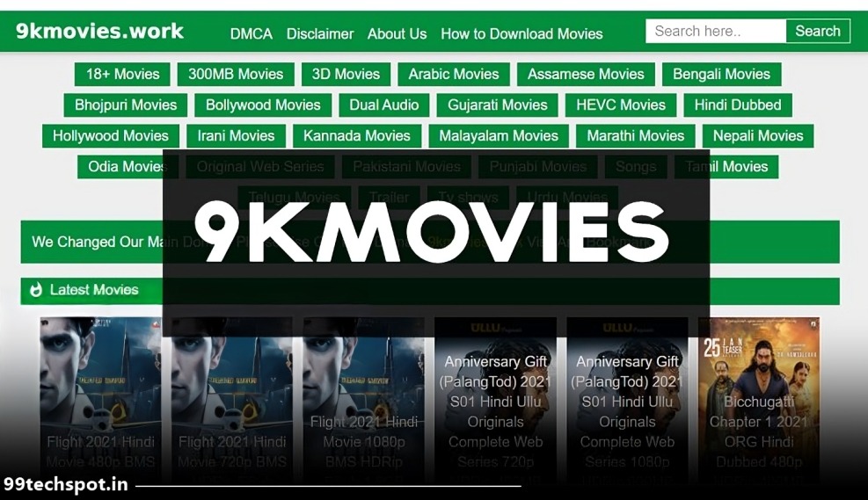Open Flight 2021 Hindi Movie 480p thumbnail
The height and width of the screenshot is (500, 868).
coord(100,402)
